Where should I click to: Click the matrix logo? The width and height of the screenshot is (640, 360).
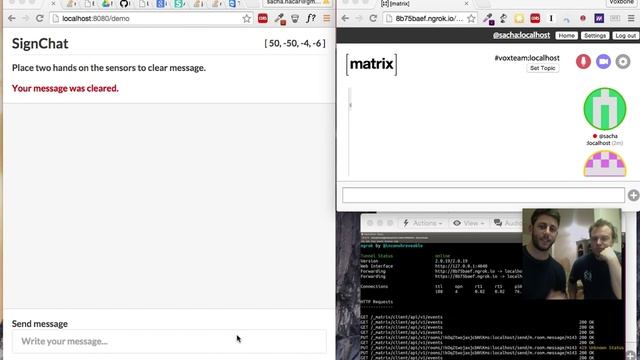(371, 64)
